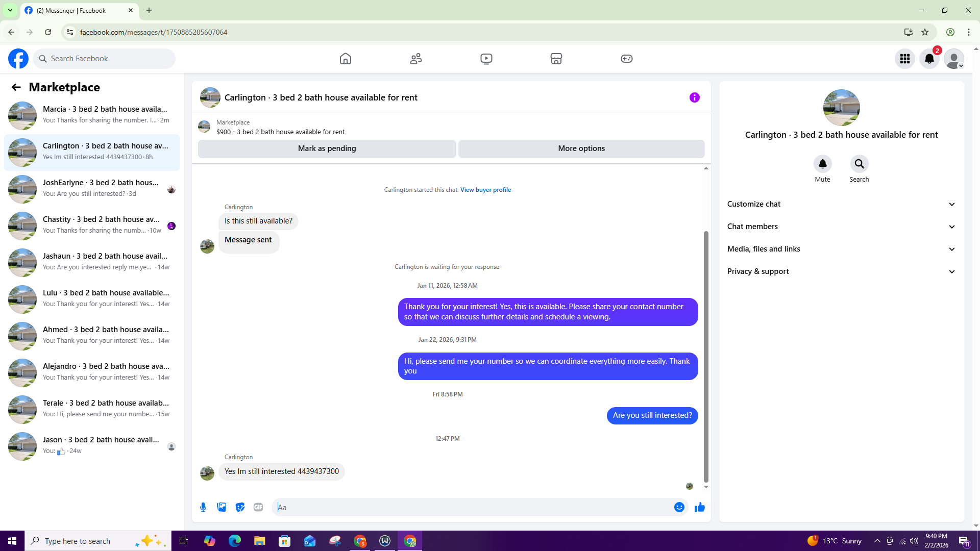
Task: Click message 'Yes Im still interested 4439437300'
Action: [x=282, y=471]
